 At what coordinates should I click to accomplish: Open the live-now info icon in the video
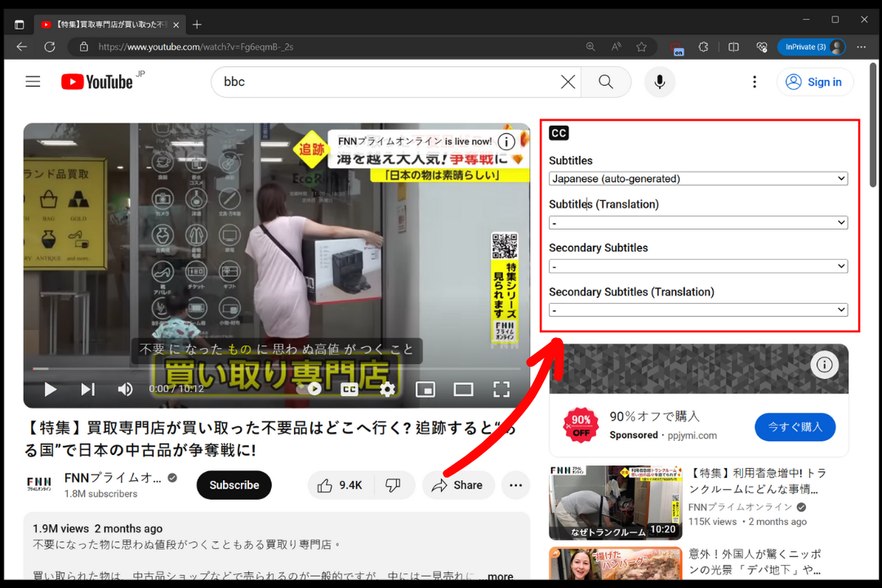pyautogui.click(x=506, y=141)
